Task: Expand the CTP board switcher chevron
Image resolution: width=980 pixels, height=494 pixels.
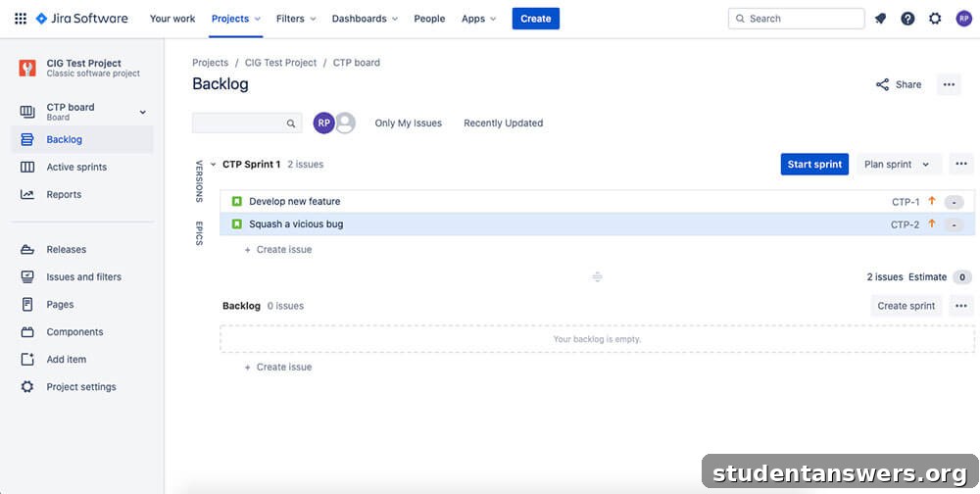Action: click(x=142, y=113)
